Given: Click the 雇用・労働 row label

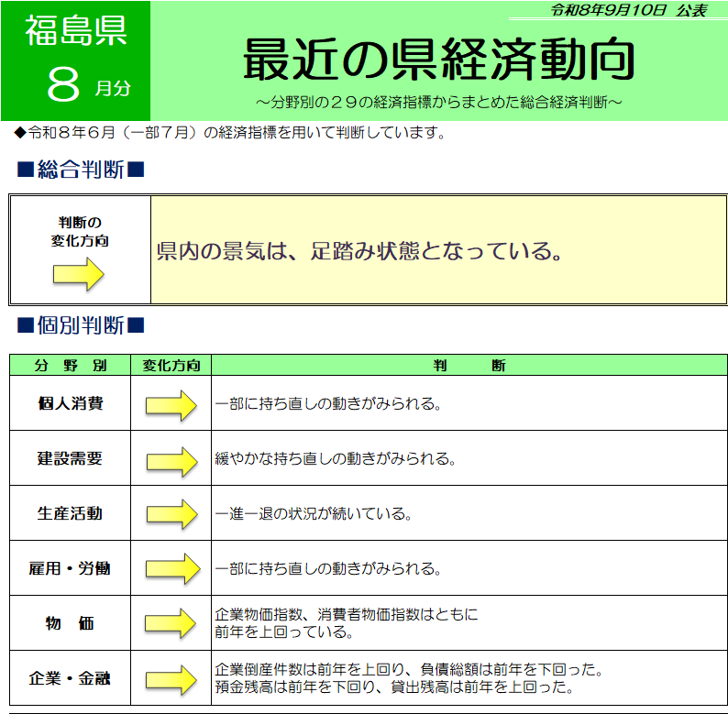Looking at the screenshot, I should pos(70,568).
